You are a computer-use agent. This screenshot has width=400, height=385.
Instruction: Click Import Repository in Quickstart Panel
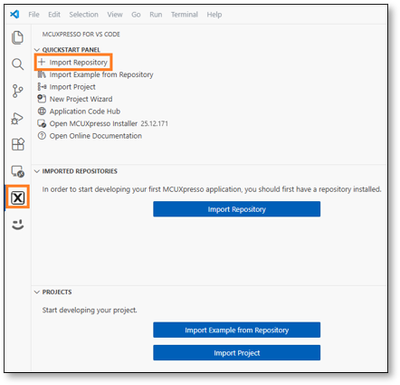(78, 62)
